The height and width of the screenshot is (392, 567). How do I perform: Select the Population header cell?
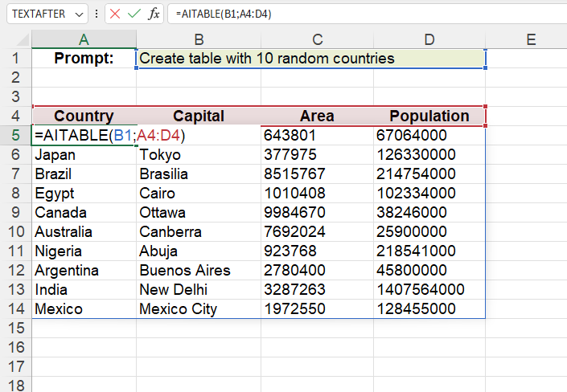(429, 116)
